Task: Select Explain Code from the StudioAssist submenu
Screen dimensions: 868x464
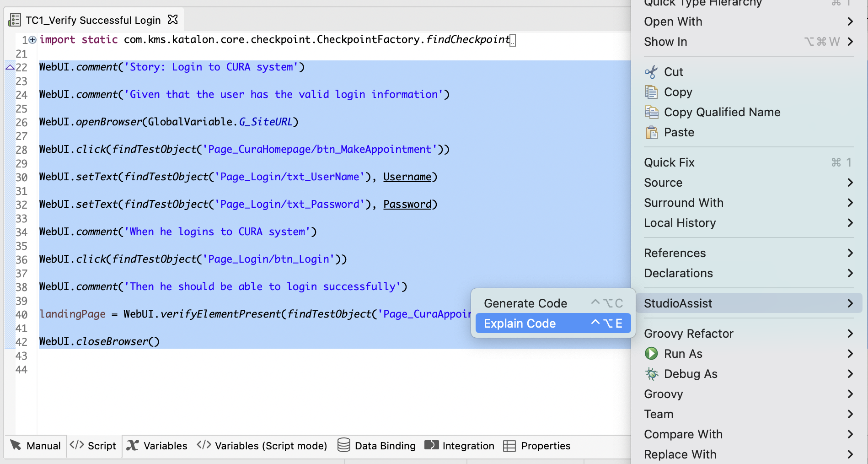Action: point(519,323)
